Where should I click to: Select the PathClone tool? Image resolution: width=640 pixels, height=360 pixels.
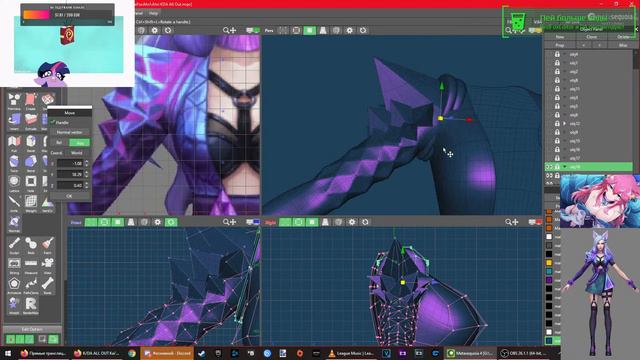pos(31,285)
